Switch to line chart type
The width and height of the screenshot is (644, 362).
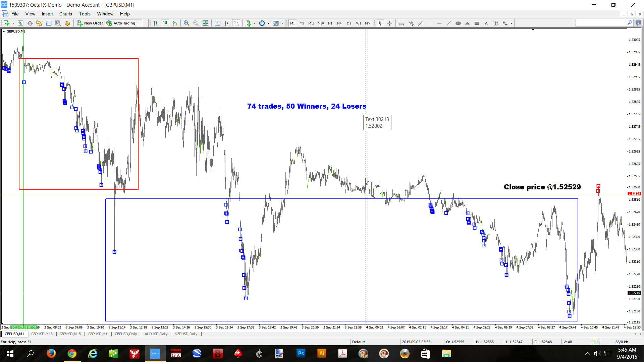[x=175, y=23]
